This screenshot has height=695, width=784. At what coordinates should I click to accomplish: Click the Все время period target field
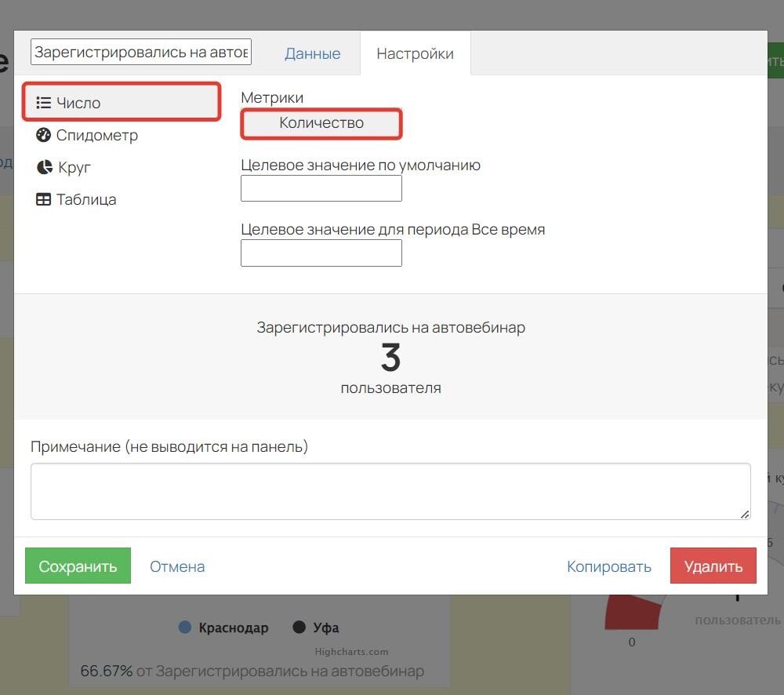pyautogui.click(x=321, y=253)
